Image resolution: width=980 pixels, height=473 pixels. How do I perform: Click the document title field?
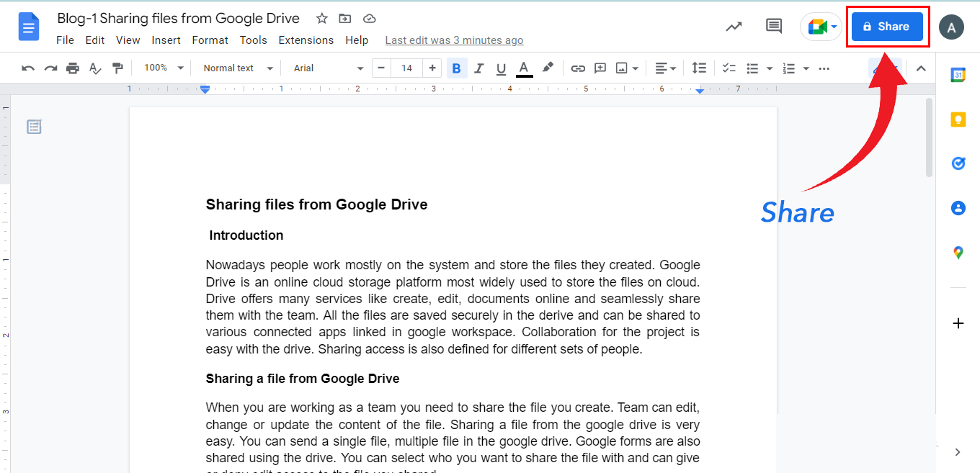(x=179, y=19)
